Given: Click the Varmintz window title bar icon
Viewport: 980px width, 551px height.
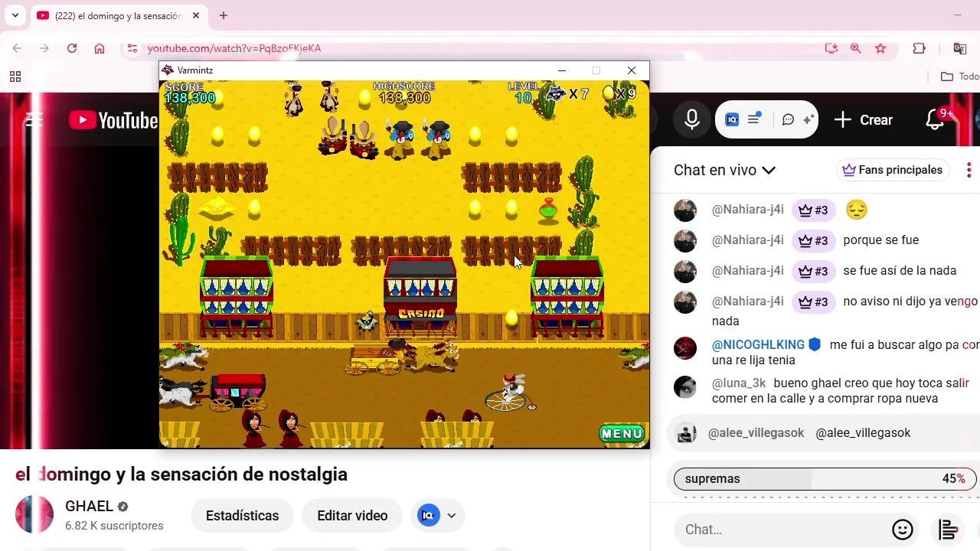Looking at the screenshot, I should point(168,70).
